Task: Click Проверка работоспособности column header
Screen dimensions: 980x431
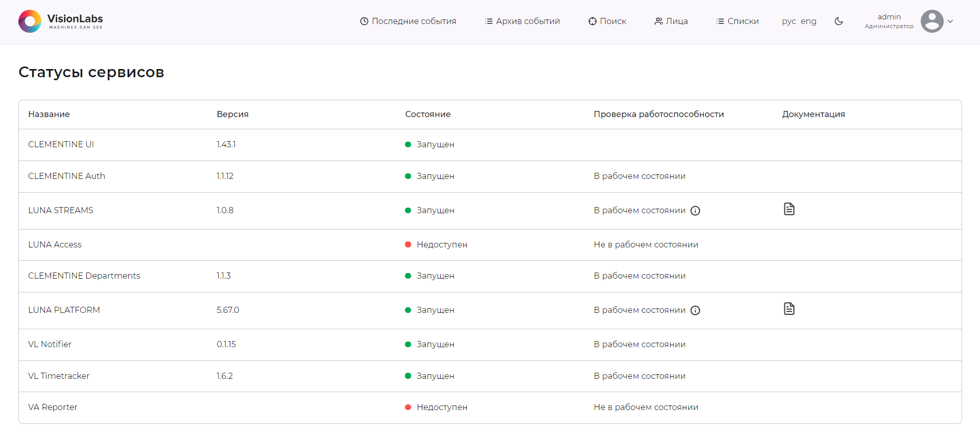Action: click(x=659, y=115)
